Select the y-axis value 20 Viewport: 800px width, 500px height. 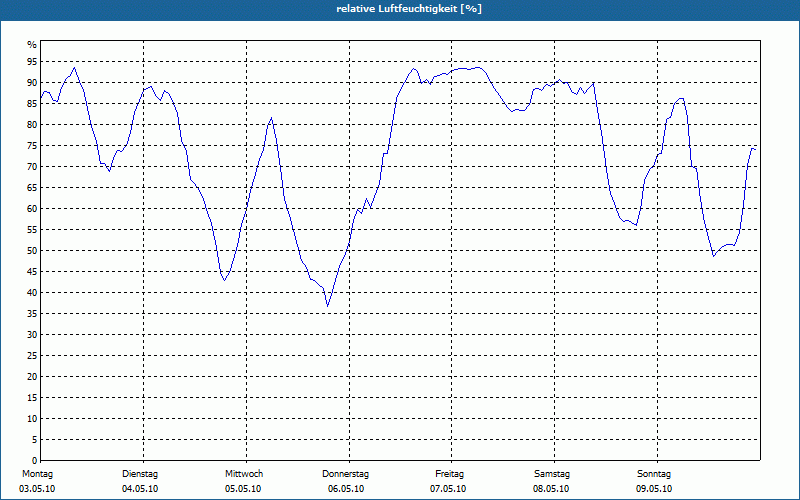(x=32, y=377)
